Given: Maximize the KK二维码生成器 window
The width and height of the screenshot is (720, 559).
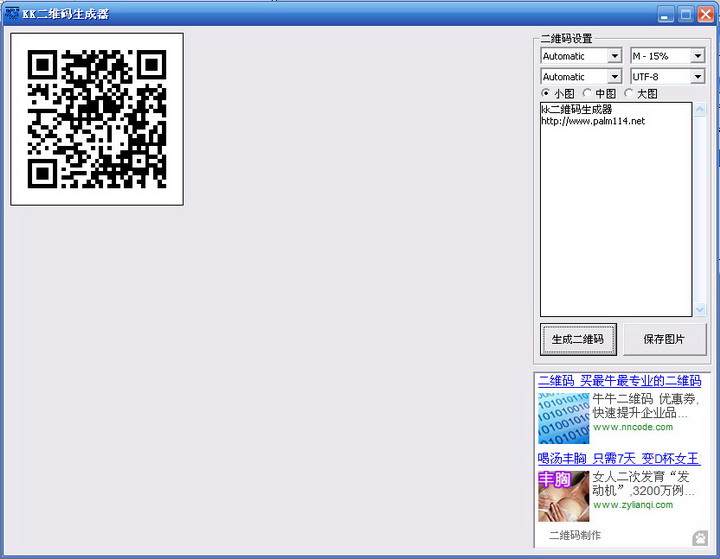Looking at the screenshot, I should 686,14.
